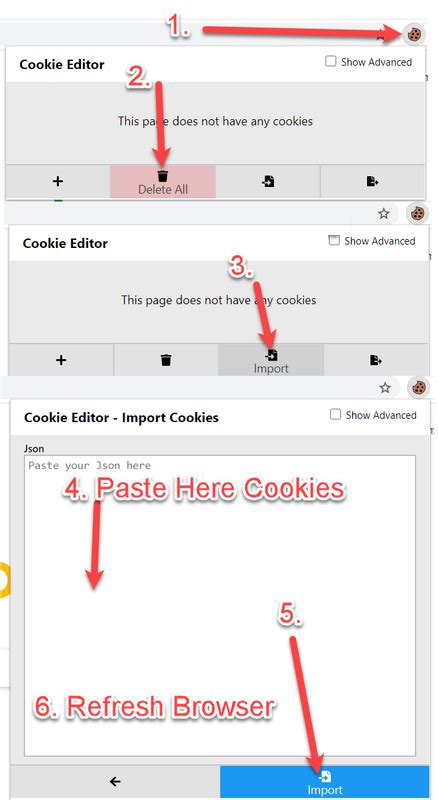Go back using the left arrow button
Screen dimensions: 438x800
115,781
